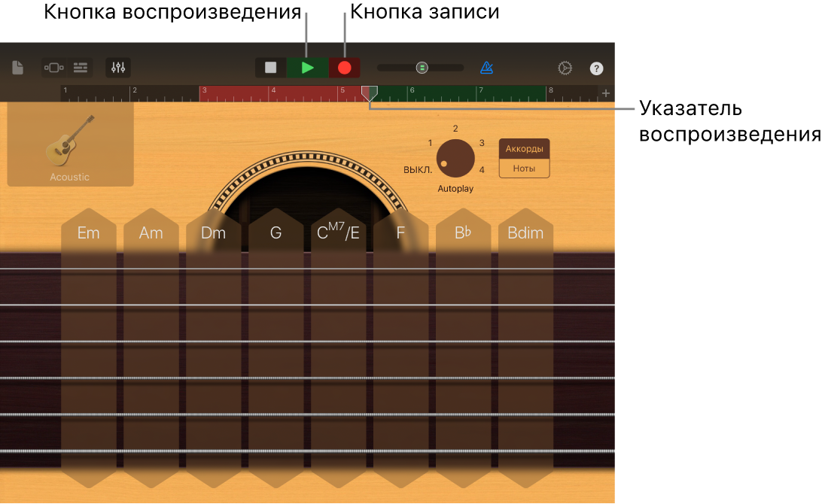The image size is (825, 504).
Task: Open song settings gear icon
Action: click(565, 68)
